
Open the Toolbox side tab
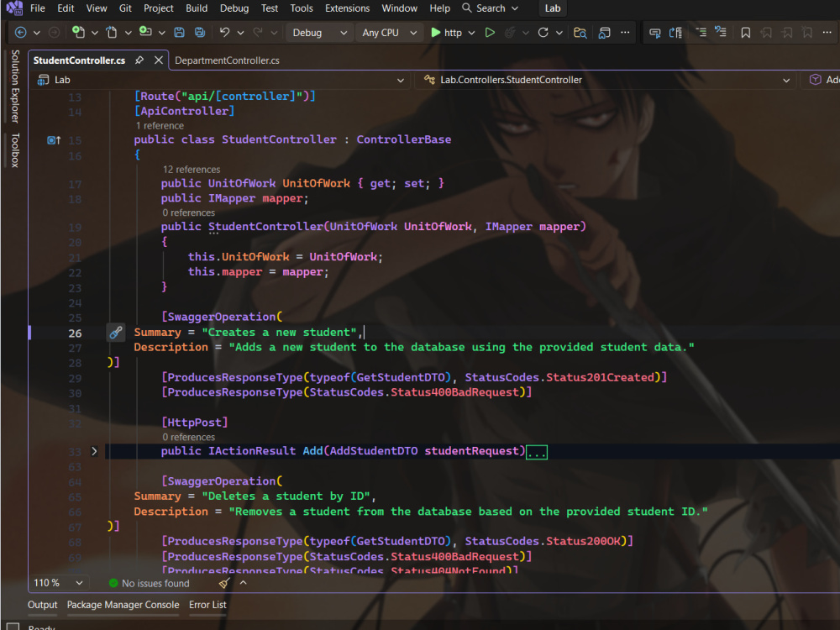click(15, 150)
